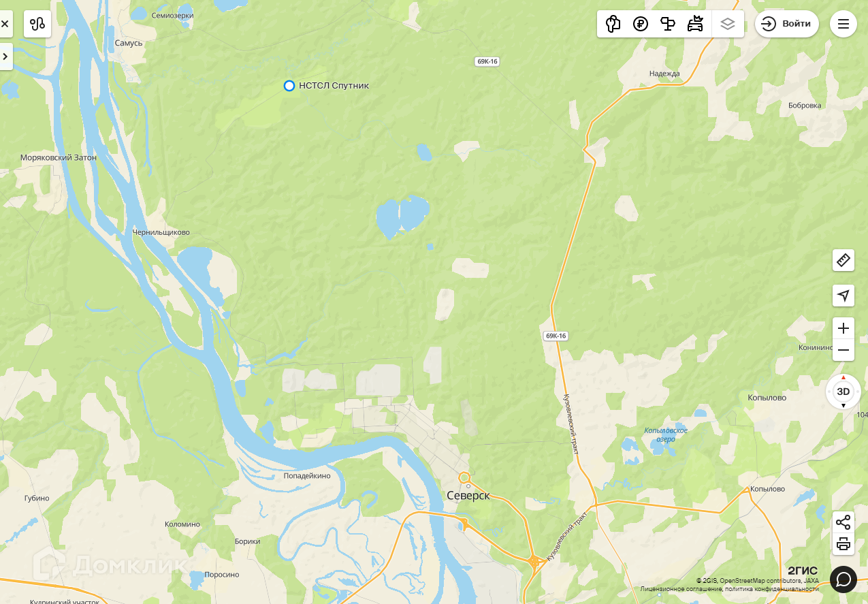Viewport: 868px width, 604px height.
Task: Close the panel with the X button
Action: (x=5, y=24)
